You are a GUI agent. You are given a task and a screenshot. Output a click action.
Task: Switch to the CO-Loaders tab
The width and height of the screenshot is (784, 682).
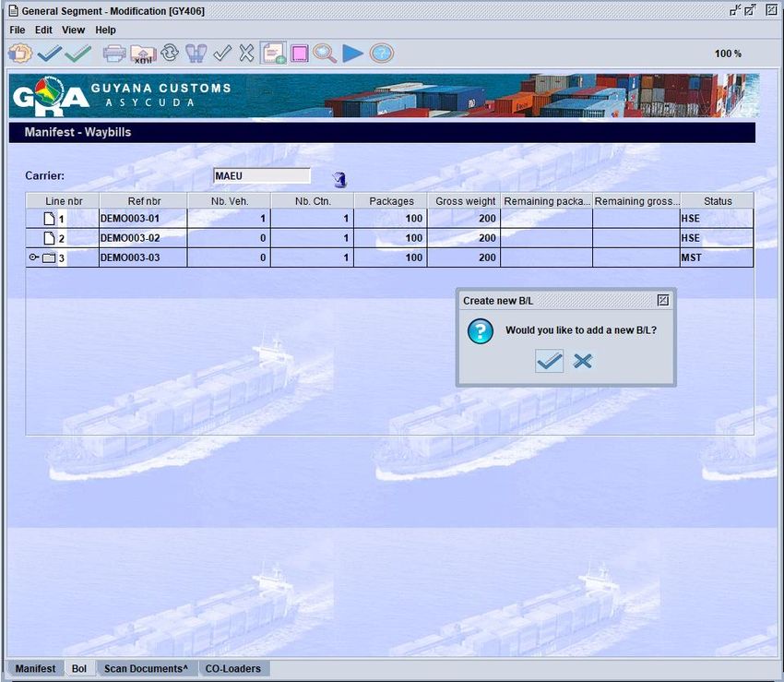pos(232,668)
